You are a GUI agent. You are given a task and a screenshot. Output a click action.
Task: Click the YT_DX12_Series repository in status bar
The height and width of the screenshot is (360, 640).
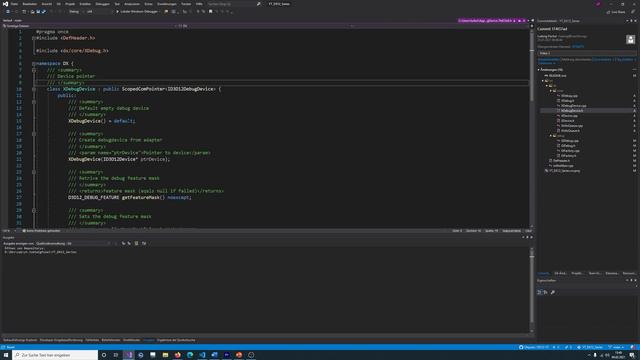pyautogui.click(x=591, y=347)
